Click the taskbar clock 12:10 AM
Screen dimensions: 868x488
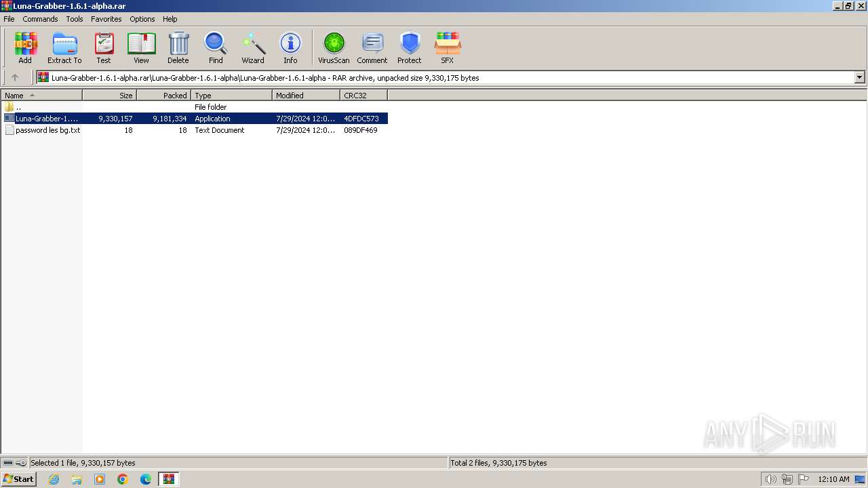coord(833,479)
